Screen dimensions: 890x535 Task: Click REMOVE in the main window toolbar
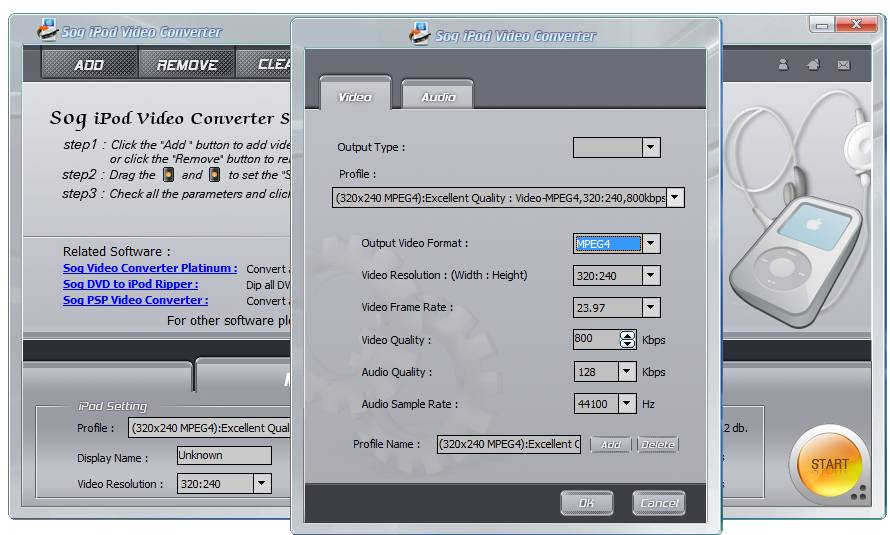click(187, 65)
